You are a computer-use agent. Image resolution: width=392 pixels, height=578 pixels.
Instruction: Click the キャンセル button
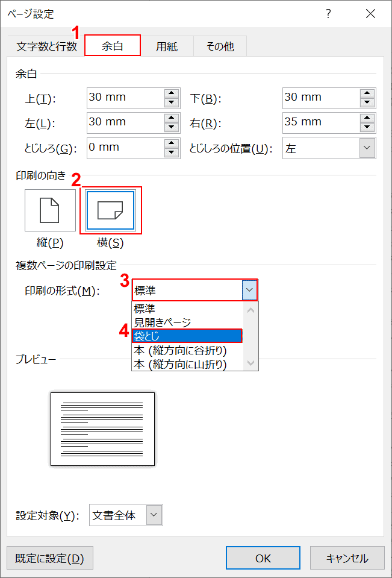coord(347,559)
